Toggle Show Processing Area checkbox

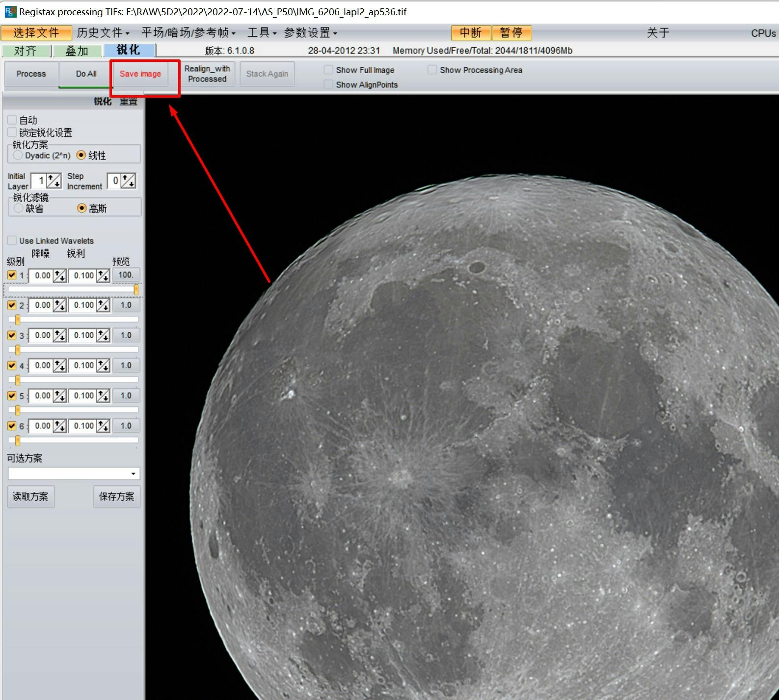point(432,70)
